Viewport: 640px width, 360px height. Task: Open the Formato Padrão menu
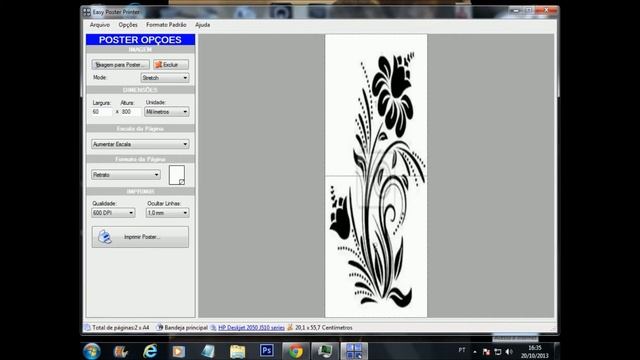point(166,25)
